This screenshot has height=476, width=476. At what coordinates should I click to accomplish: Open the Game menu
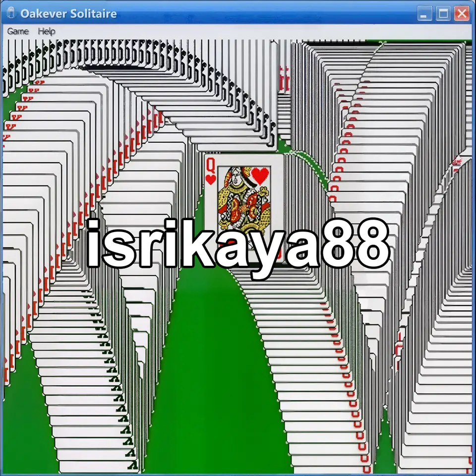pos(18,31)
